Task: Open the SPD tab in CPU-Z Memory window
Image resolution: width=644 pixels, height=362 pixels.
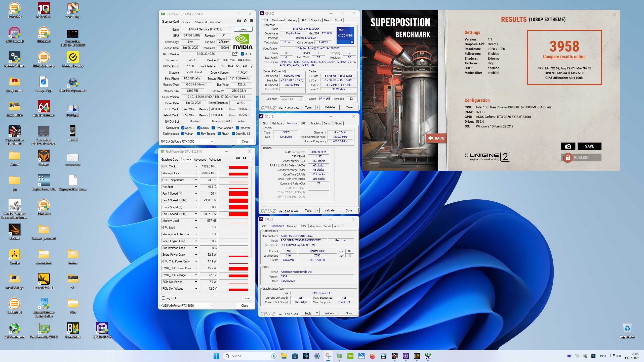Action: click(x=304, y=123)
